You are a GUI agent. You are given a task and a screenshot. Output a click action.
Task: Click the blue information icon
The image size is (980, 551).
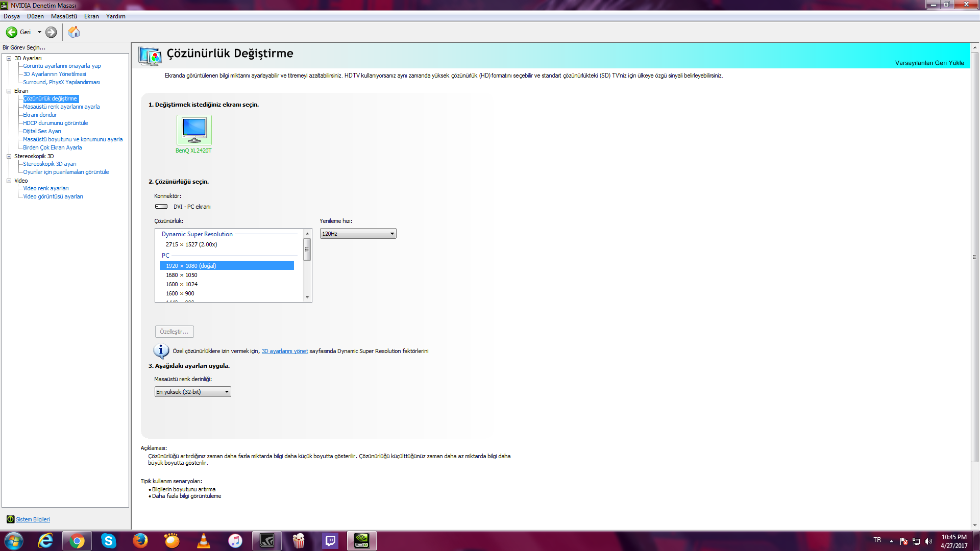161,351
